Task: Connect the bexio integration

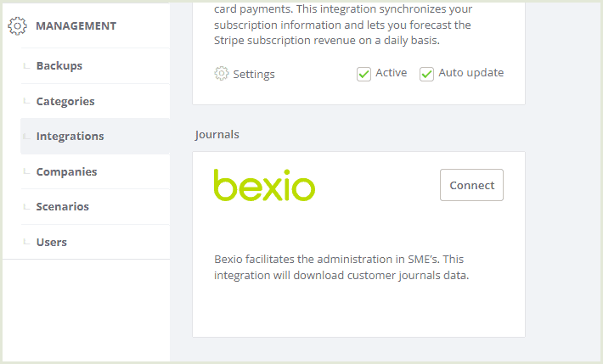Action: tap(471, 185)
